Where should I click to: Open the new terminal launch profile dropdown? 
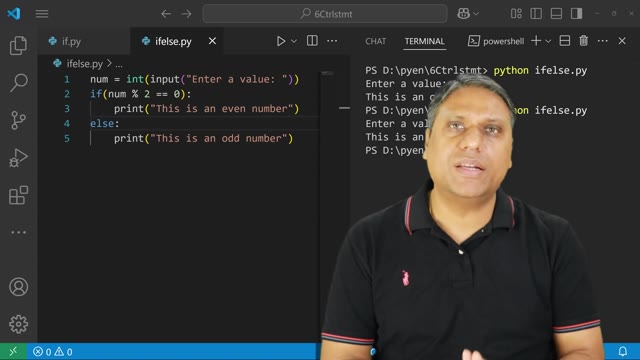[x=548, y=41]
